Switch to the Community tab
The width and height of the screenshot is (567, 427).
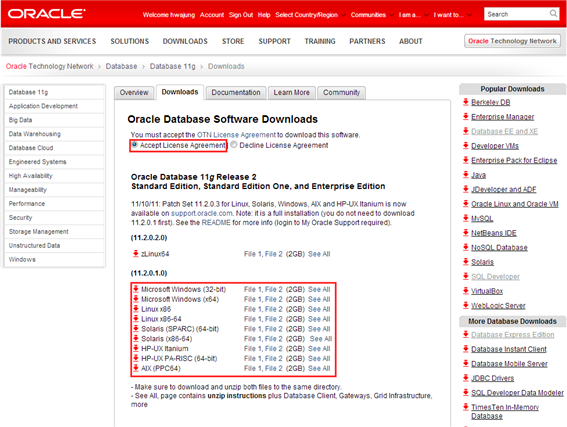[341, 93]
